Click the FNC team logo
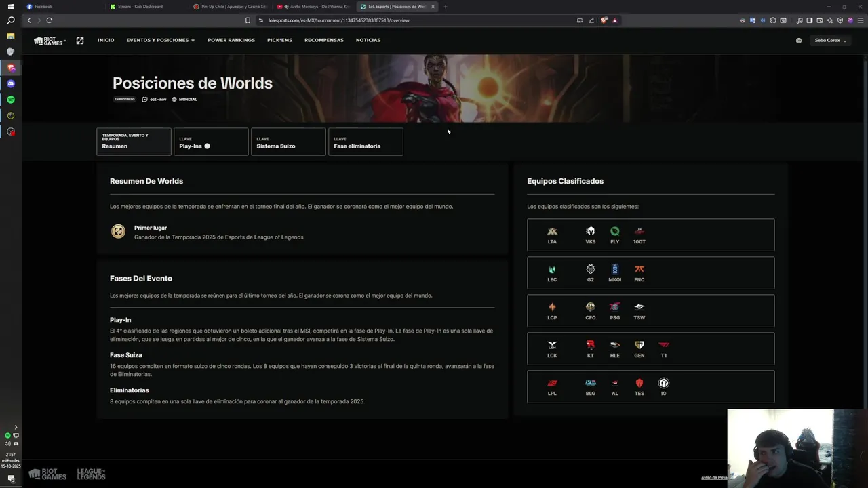Viewport: 868px width, 488px height. coord(639,269)
